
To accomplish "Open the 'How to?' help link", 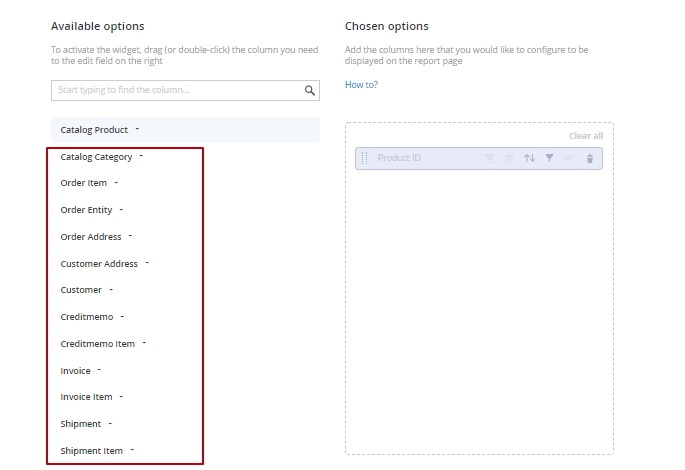I will click(x=361, y=85).
